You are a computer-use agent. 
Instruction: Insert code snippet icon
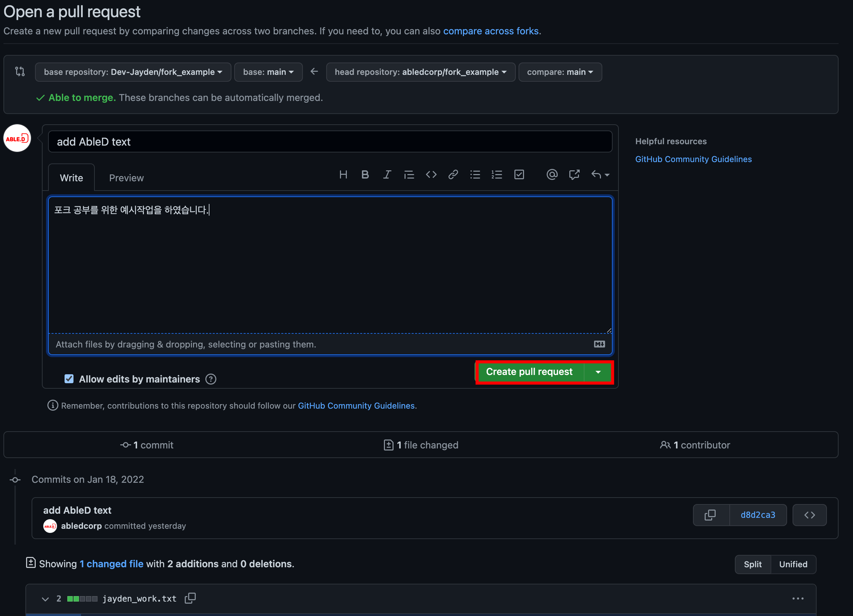[431, 175]
